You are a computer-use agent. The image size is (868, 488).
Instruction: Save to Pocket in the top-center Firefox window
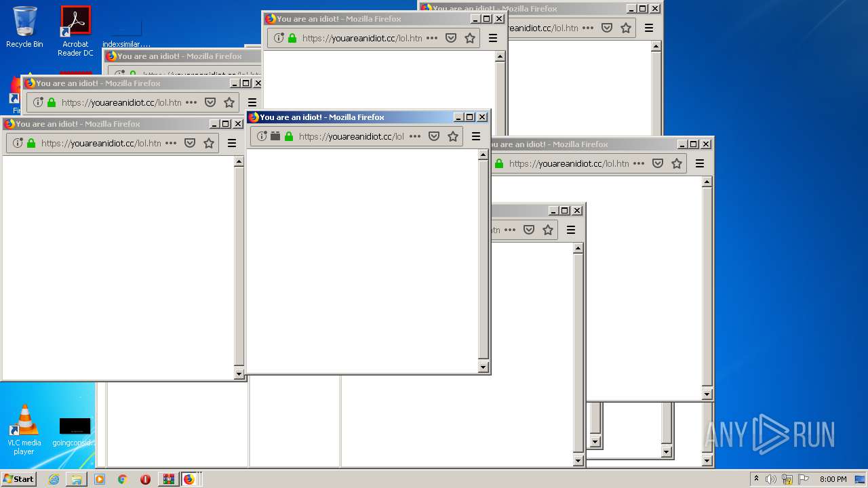(451, 38)
